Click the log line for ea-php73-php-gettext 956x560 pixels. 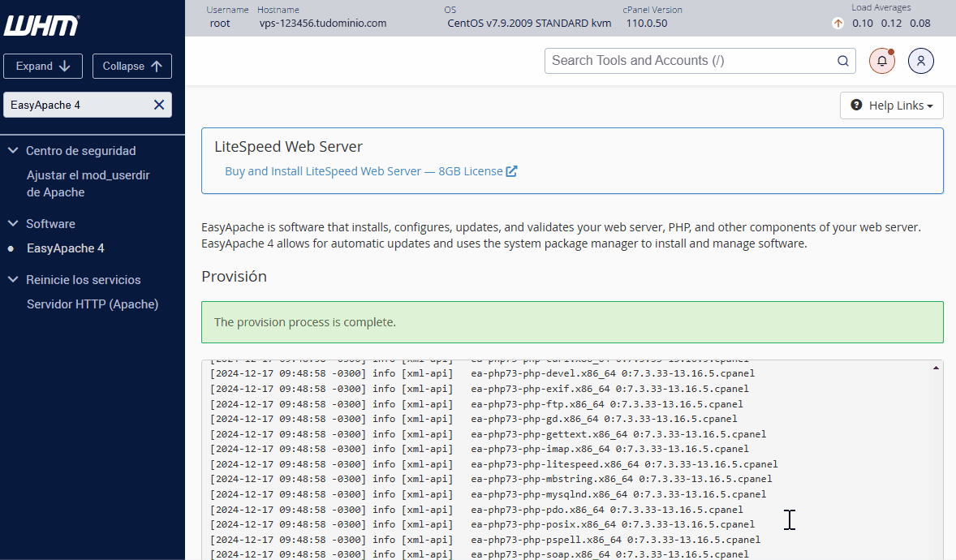click(488, 434)
